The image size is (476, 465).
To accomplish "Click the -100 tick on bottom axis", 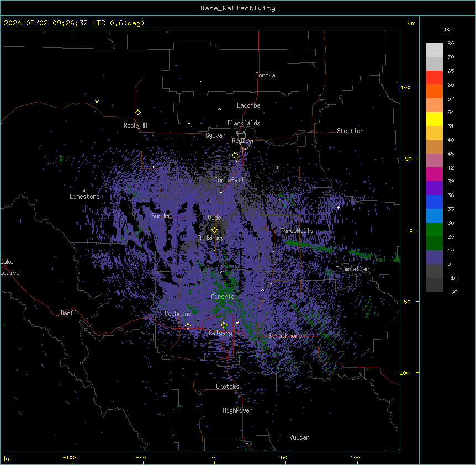I will pyautogui.click(x=69, y=457).
